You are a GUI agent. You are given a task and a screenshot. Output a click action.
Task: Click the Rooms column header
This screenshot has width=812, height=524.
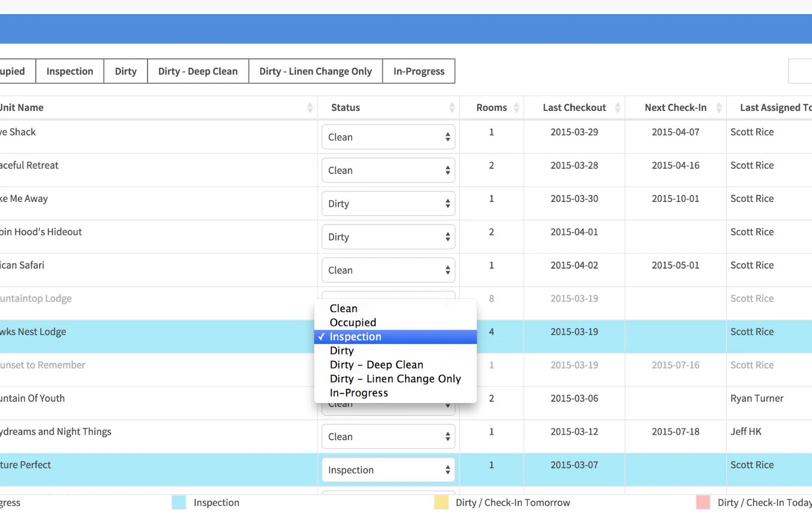pyautogui.click(x=491, y=108)
